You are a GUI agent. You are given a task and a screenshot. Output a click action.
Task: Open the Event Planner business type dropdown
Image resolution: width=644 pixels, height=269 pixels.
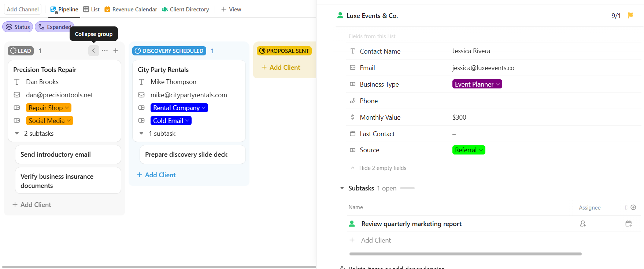pos(477,84)
